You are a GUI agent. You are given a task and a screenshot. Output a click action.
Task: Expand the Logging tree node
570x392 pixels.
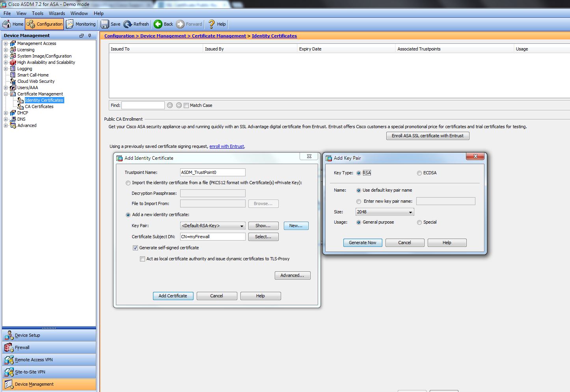click(x=6, y=69)
